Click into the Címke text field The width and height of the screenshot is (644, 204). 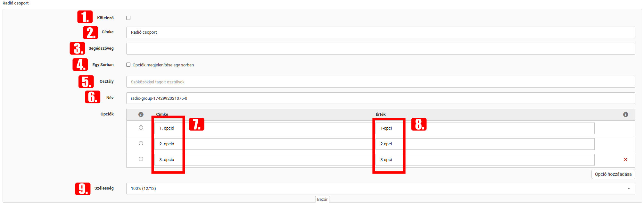(380, 32)
